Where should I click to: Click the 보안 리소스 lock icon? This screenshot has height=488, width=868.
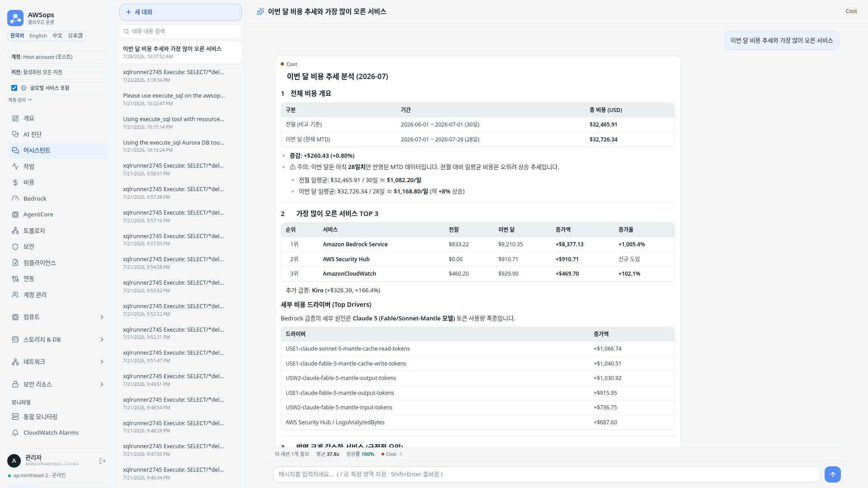tap(15, 384)
